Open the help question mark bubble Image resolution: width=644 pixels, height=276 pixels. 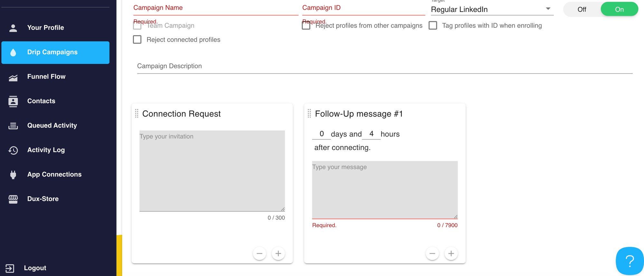coord(629,261)
